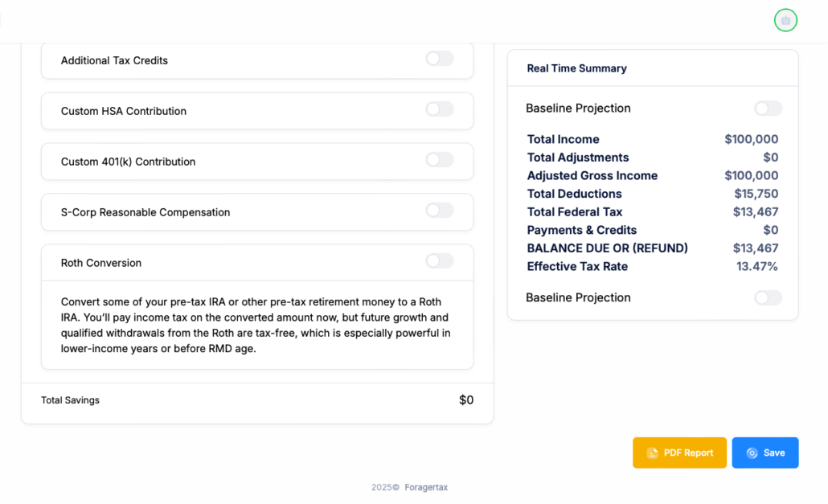Click the Real Time Summary heading
This screenshot has width=828, height=504.
576,68
